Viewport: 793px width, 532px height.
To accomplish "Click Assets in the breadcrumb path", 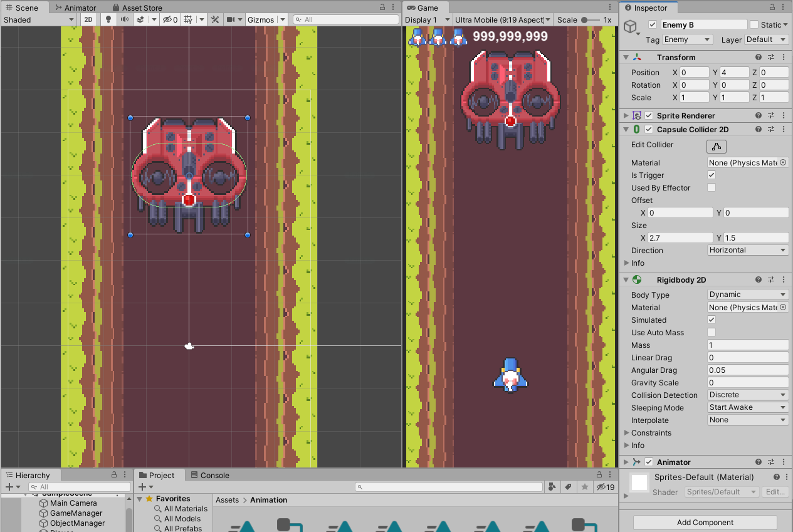I will tap(228, 500).
